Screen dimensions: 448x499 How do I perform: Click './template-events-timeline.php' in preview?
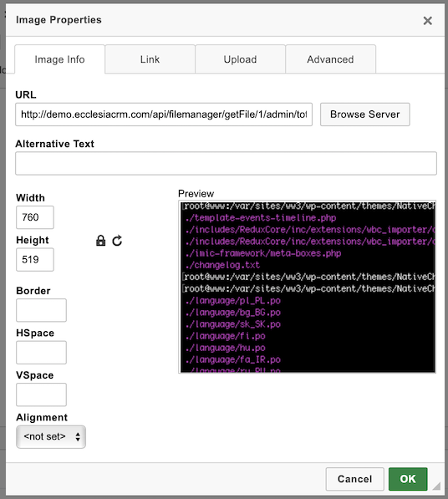coord(261,217)
